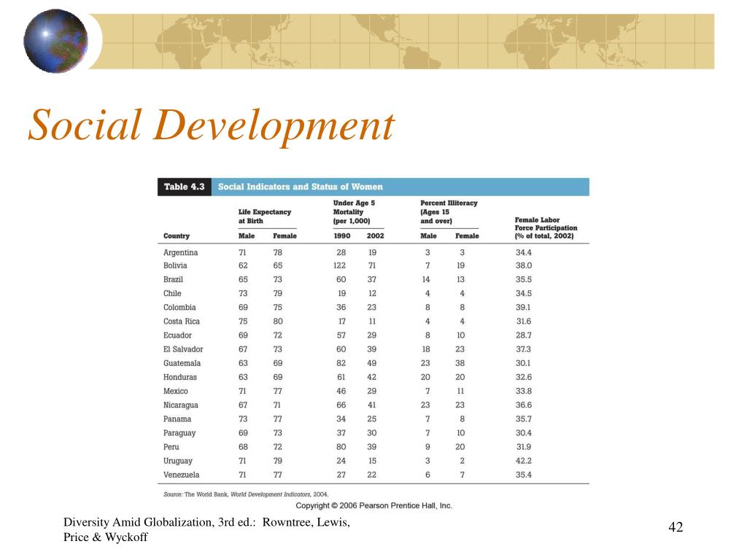Click the 'Life Expectancy at Birth' header
The height and width of the screenshot is (560, 747).
265,216
